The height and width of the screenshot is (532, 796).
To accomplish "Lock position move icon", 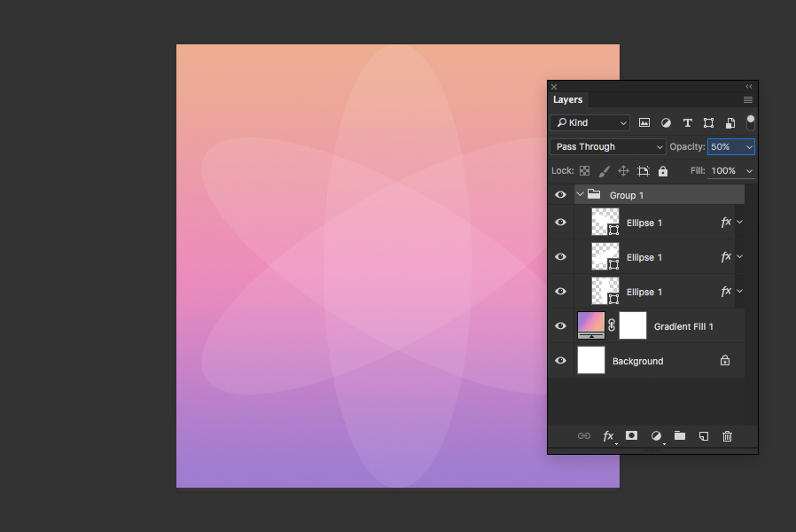I will [623, 171].
